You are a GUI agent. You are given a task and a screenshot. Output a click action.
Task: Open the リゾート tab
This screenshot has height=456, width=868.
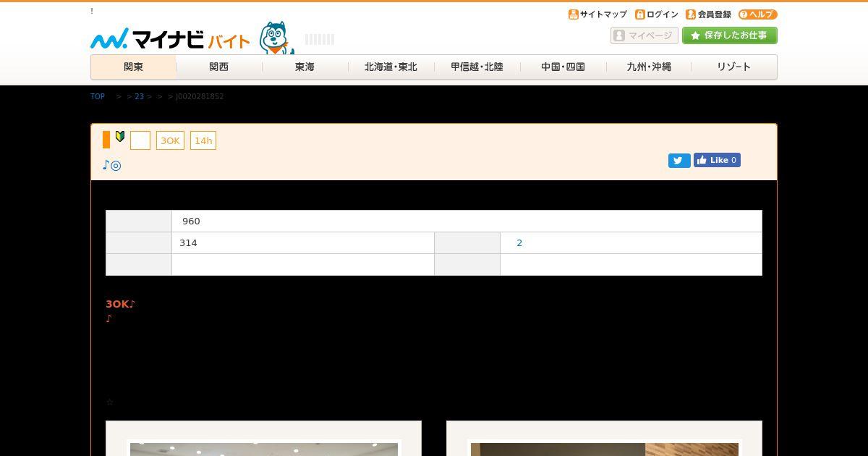tap(734, 67)
